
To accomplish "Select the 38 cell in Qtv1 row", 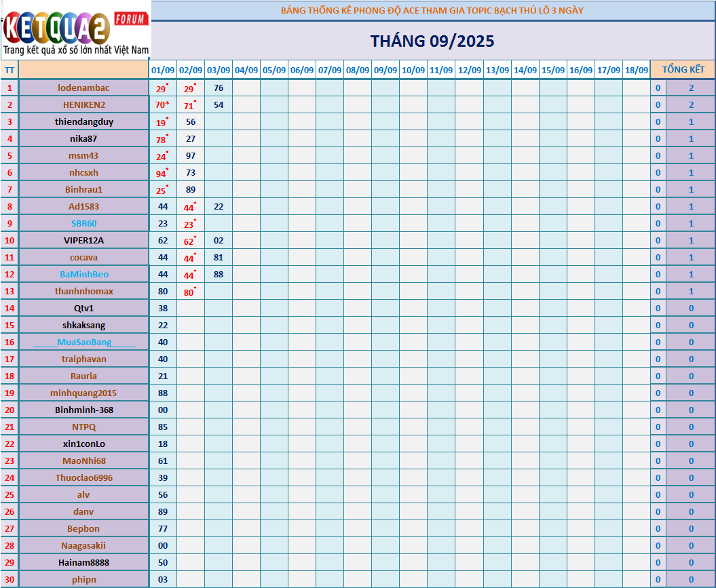I will coord(163,309).
